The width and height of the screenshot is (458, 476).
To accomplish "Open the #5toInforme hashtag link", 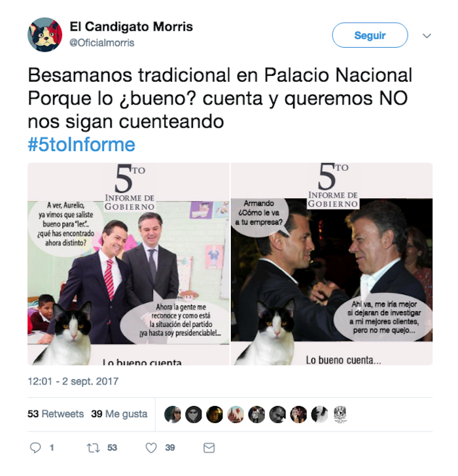I will pyautogui.click(x=81, y=144).
